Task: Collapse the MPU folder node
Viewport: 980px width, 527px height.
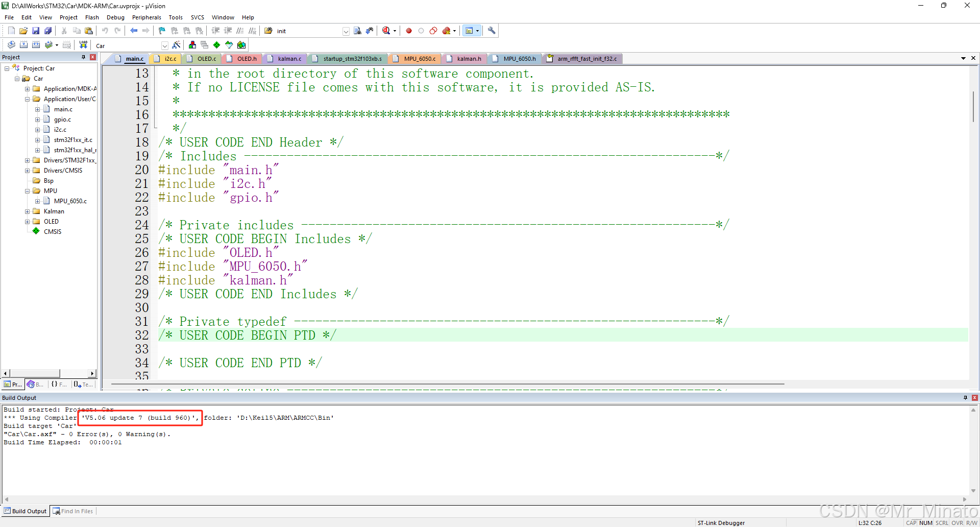Action: (x=28, y=191)
